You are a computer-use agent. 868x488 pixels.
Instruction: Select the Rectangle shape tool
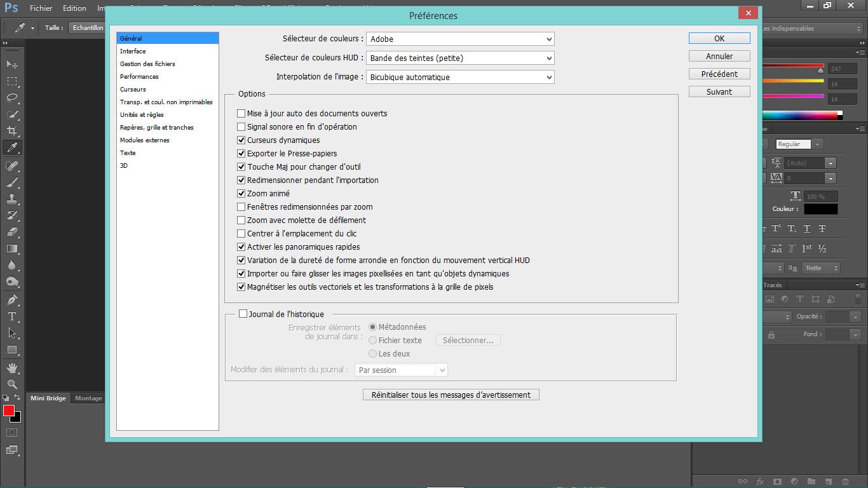[x=12, y=349]
